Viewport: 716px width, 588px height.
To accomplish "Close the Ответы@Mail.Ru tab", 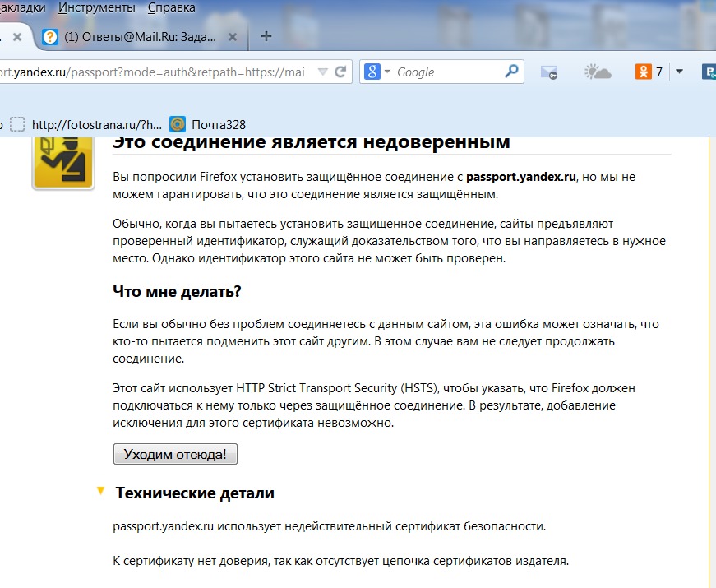I will (233, 37).
